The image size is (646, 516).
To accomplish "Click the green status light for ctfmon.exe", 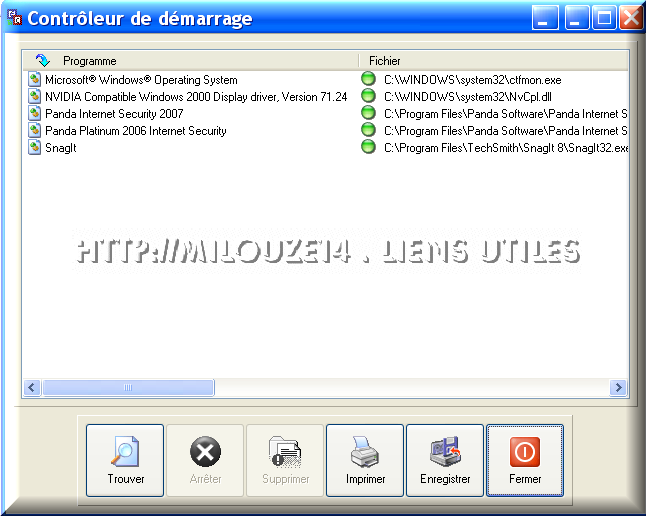I will tap(368, 79).
